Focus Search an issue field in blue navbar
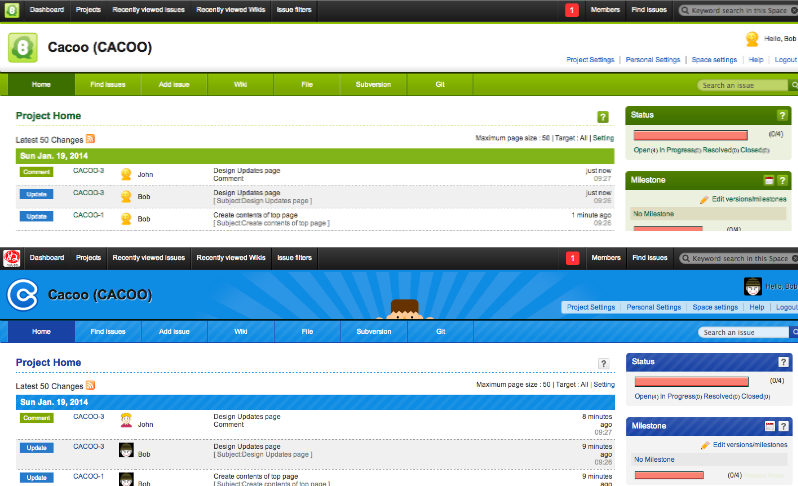This screenshot has height=486, width=798. 744,332
